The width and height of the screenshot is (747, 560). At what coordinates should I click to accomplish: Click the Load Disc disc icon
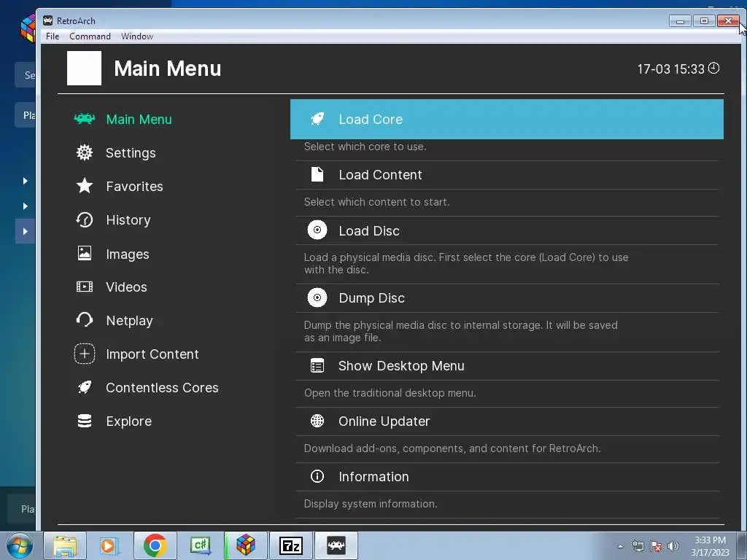point(317,230)
